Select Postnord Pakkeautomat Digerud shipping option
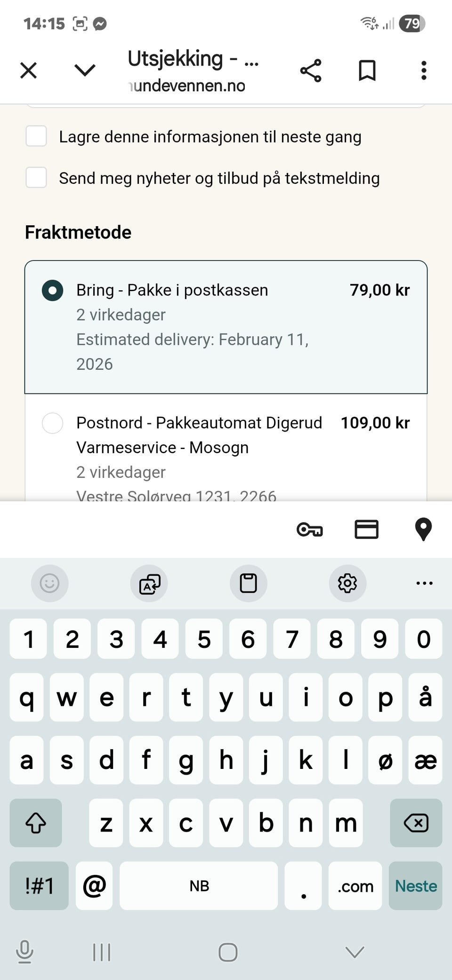Viewport: 452px width, 980px height. (226, 448)
